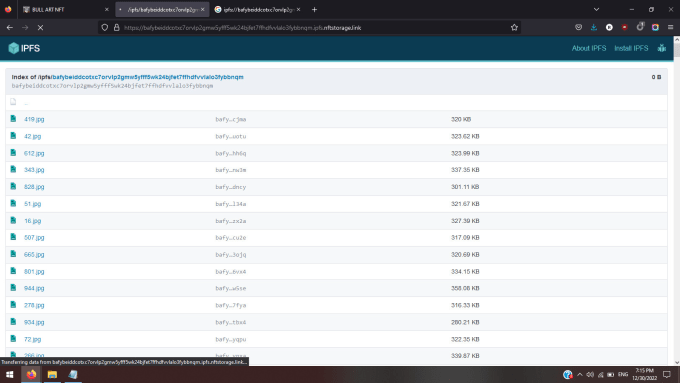Viewport: 680px width, 383px height.
Task: Click the file icon beside 72.jpg
Action: pos(13,338)
